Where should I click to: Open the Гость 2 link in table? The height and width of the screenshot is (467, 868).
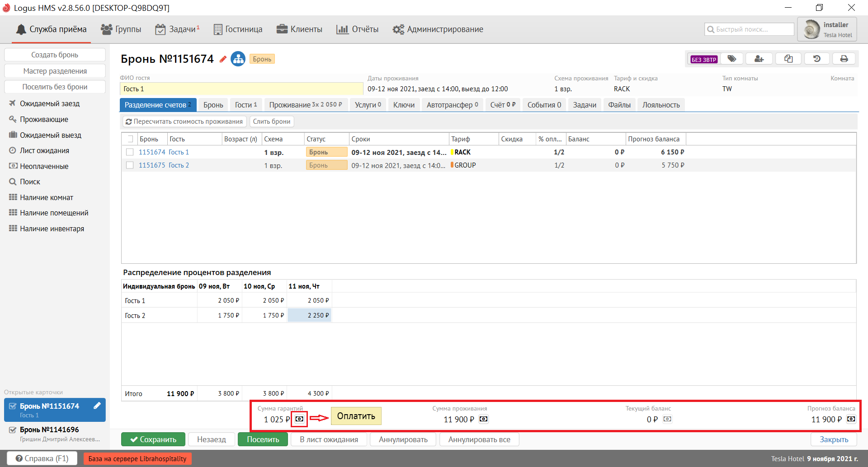click(x=179, y=165)
